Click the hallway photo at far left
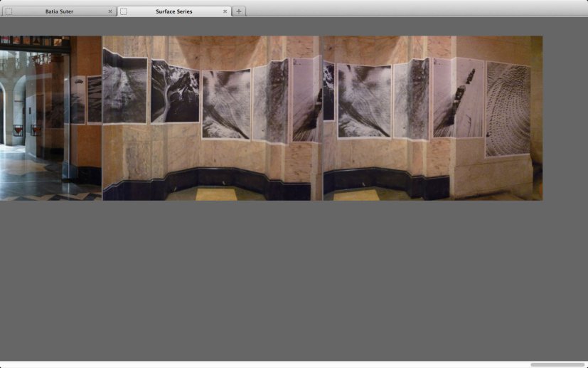 [50, 118]
